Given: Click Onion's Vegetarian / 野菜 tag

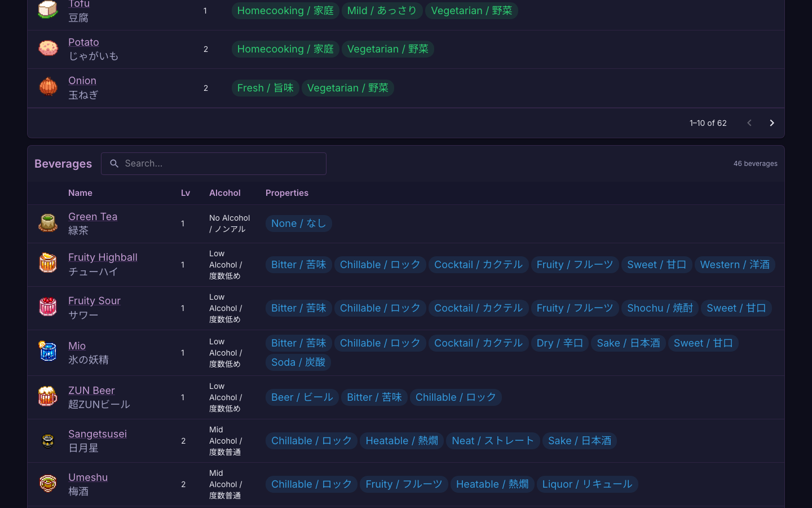Looking at the screenshot, I should 347,88.
